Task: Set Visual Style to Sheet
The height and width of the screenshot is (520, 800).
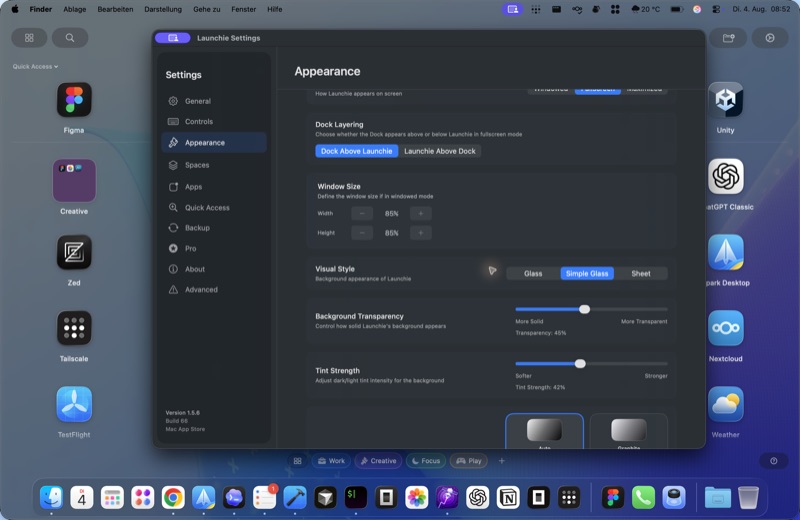Action: point(641,274)
